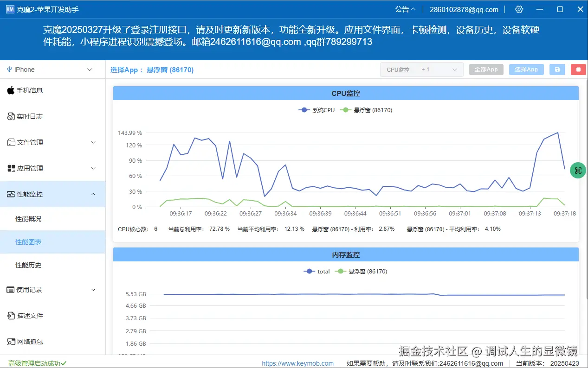Click the file management folder icon
This screenshot has height=368, width=588.
(x=11, y=142)
